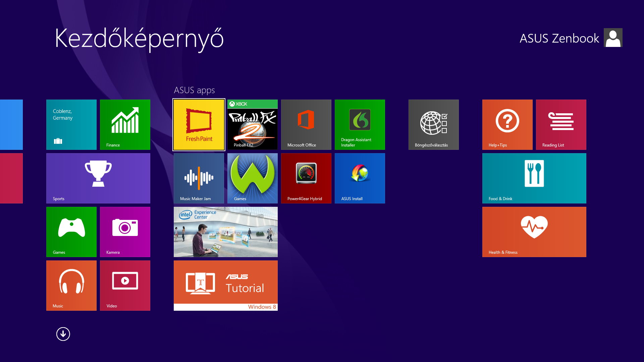This screenshot has width=644, height=362.
Task: Show all apps with down arrow
Action: pyautogui.click(x=63, y=334)
